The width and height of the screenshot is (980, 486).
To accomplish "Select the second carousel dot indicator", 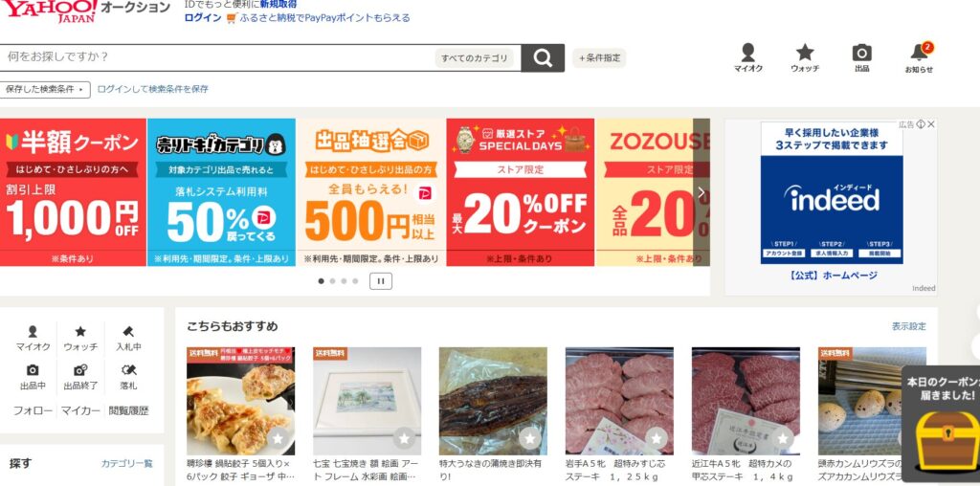I will click(x=332, y=281).
